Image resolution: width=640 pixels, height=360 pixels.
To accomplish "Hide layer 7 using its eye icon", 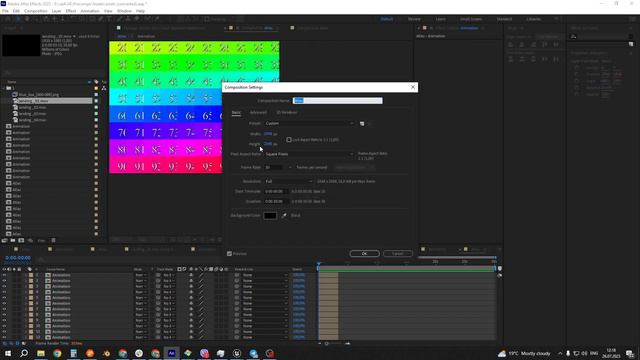I will pyautogui.click(x=4, y=309).
